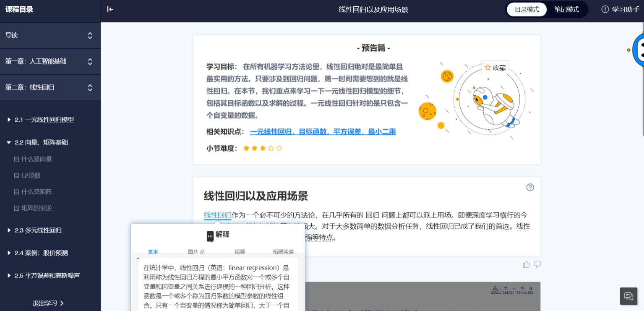Switch to 笔记模式 mode
Image resolution: width=644 pixels, height=311 pixels.
566,9
